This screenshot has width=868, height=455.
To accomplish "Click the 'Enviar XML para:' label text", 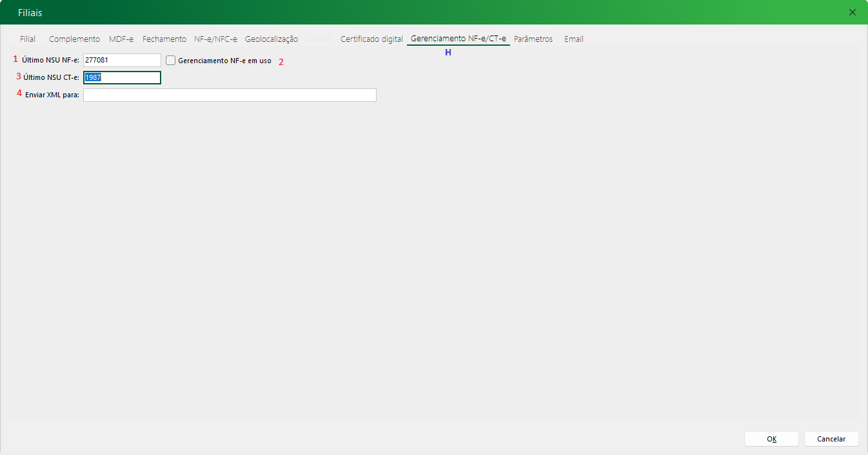I will (x=52, y=95).
